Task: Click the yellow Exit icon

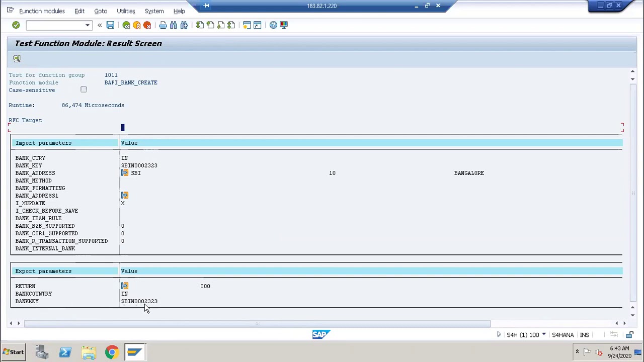Action: [137, 25]
